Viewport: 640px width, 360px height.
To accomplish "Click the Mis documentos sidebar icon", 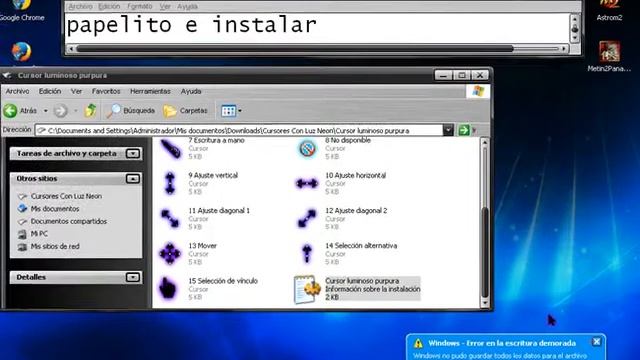I will [22, 209].
